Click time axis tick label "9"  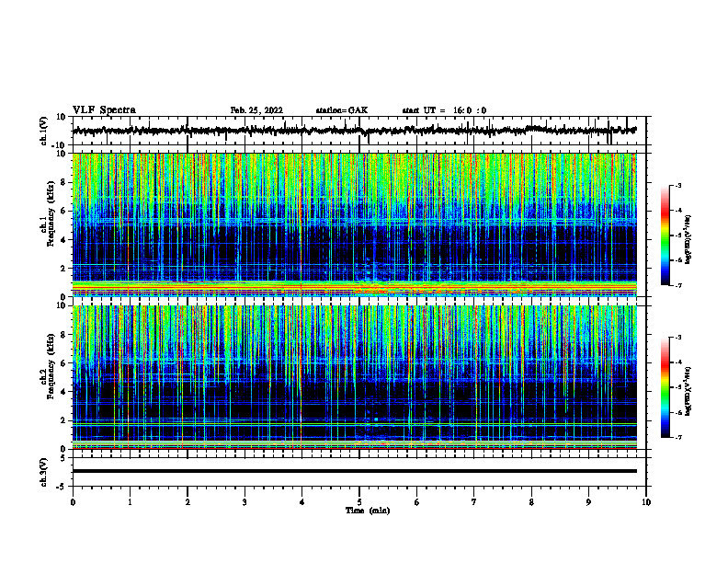[x=588, y=502]
